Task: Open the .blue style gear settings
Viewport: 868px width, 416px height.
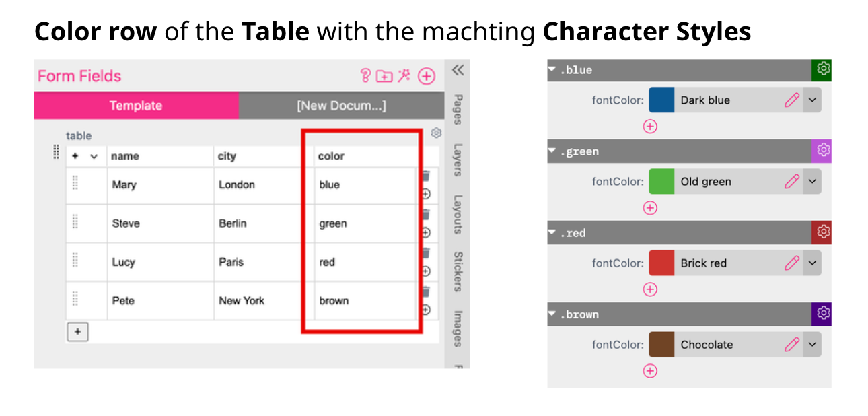Action: [x=823, y=69]
